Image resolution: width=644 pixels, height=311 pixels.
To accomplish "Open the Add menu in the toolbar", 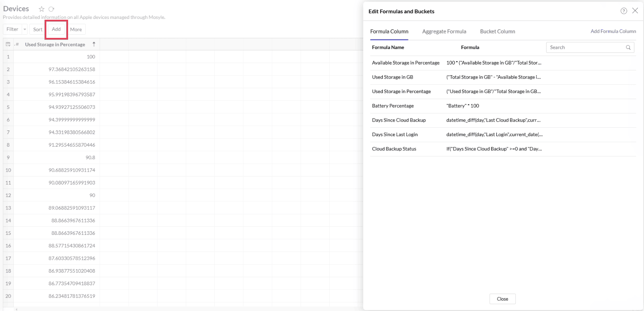I will (x=56, y=29).
